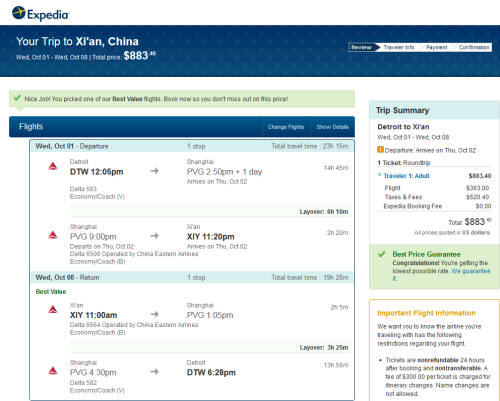Open Show Details for flights
Image resolution: width=500 pixels, height=401 pixels.
click(x=332, y=127)
